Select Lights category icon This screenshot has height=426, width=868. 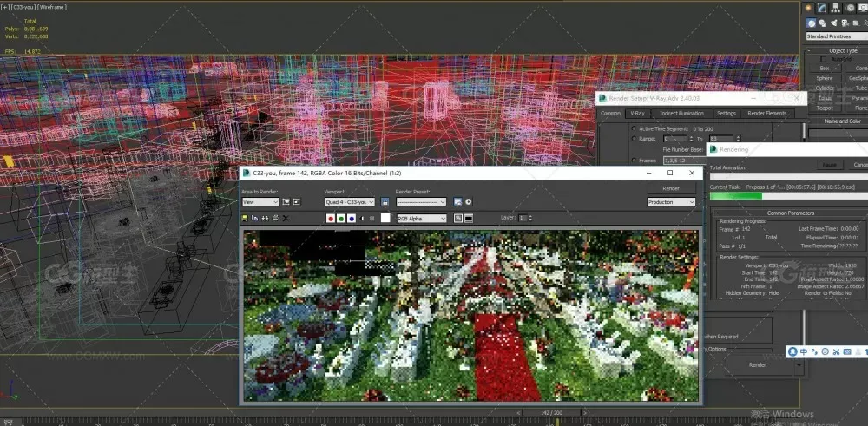834,23
